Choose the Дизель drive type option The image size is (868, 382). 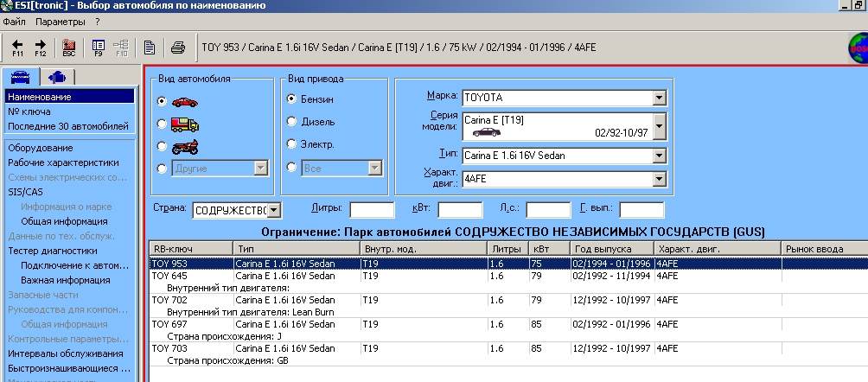tap(291, 122)
